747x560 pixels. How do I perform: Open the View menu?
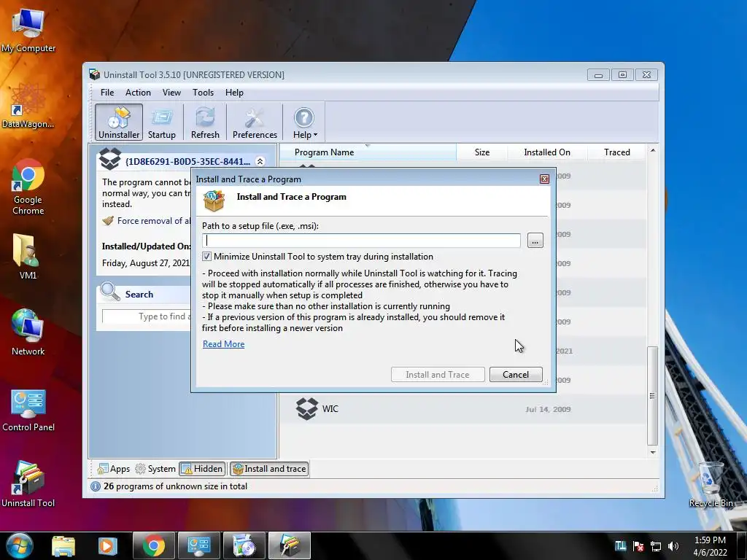(171, 93)
